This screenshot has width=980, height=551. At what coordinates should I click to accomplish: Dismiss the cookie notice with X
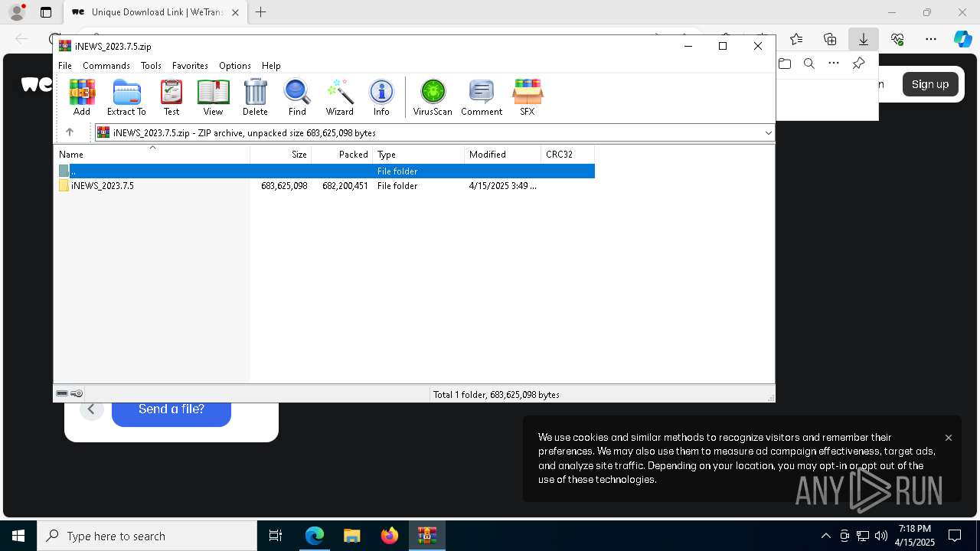click(x=949, y=438)
